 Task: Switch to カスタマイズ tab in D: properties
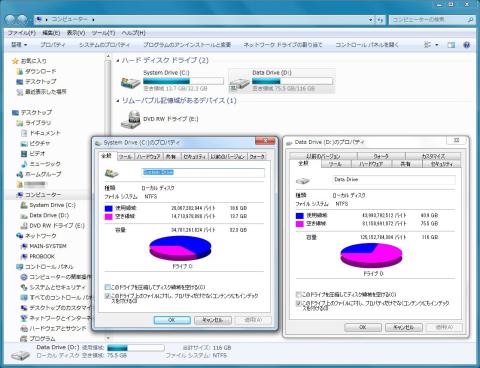click(433, 156)
